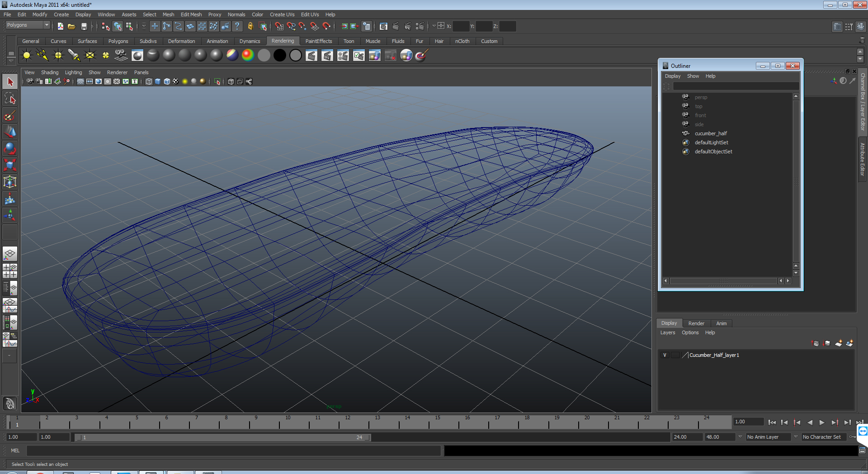Select the persp camera in Outliner
868x474 pixels.
[701, 97]
